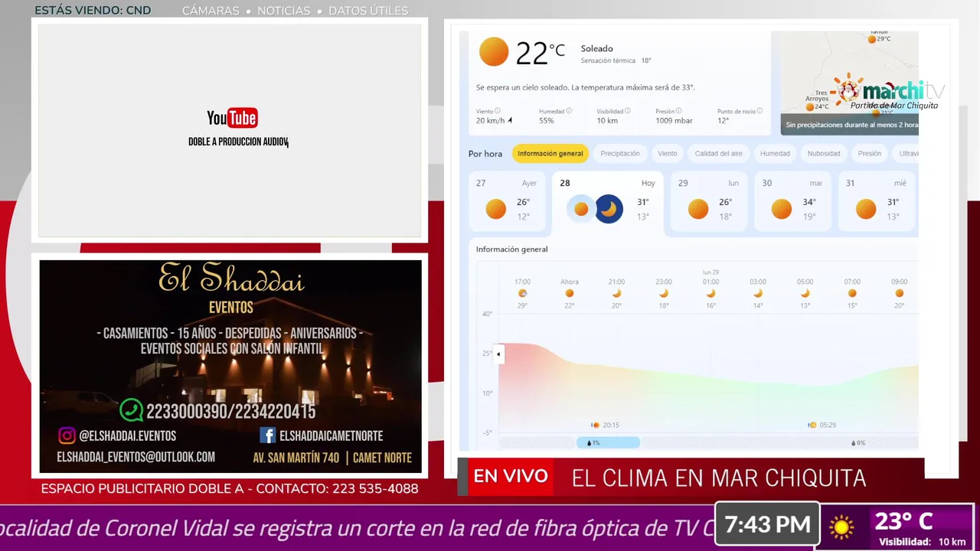Image resolution: width=980 pixels, height=551 pixels.
Task: Click the sun icon under Ahora
Action: tap(569, 293)
